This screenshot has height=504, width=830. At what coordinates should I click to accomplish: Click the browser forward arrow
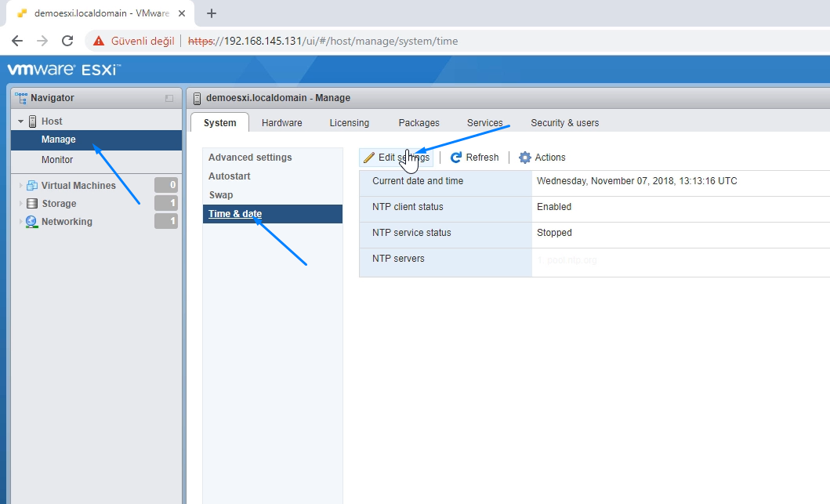(42, 41)
